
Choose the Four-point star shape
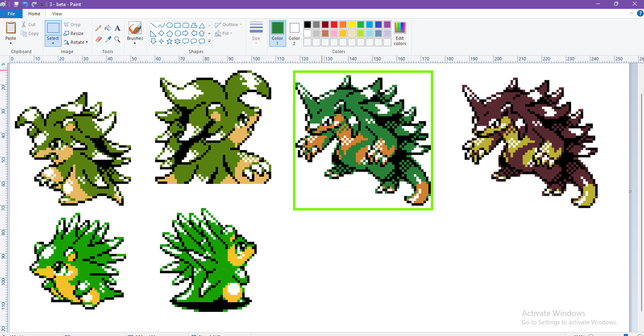point(161,41)
